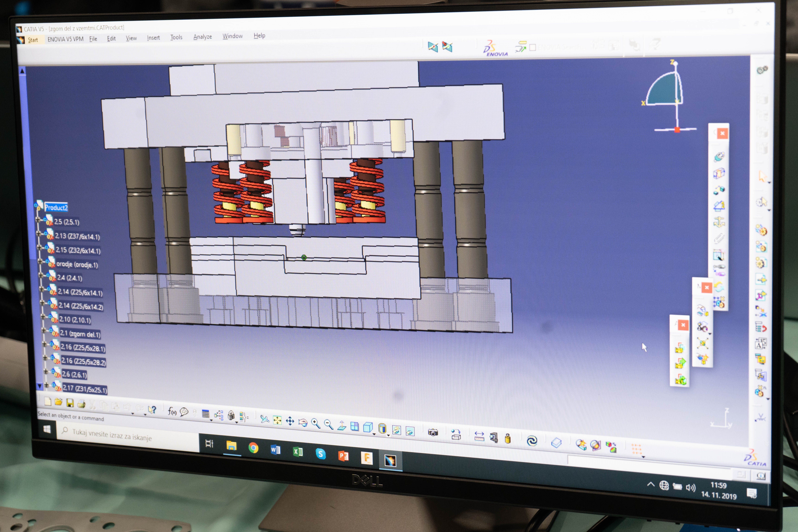The height and width of the screenshot is (532, 798).
Task: Click the Measure Inertia weight icon
Action: 508,438
